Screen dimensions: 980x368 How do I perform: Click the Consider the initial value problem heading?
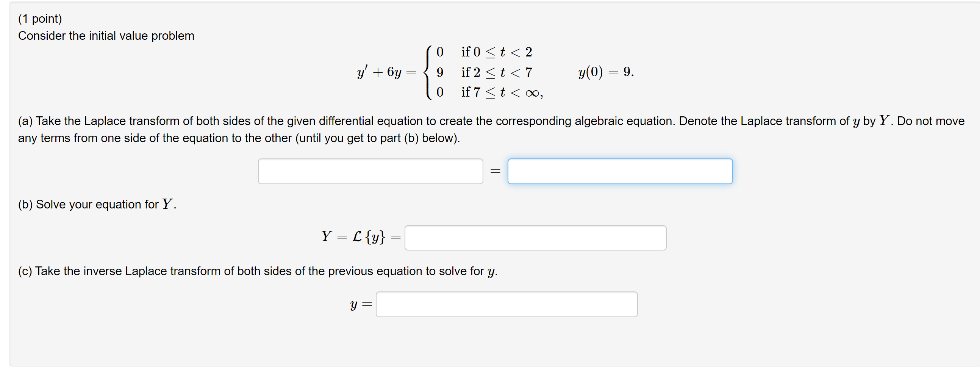[106, 35]
